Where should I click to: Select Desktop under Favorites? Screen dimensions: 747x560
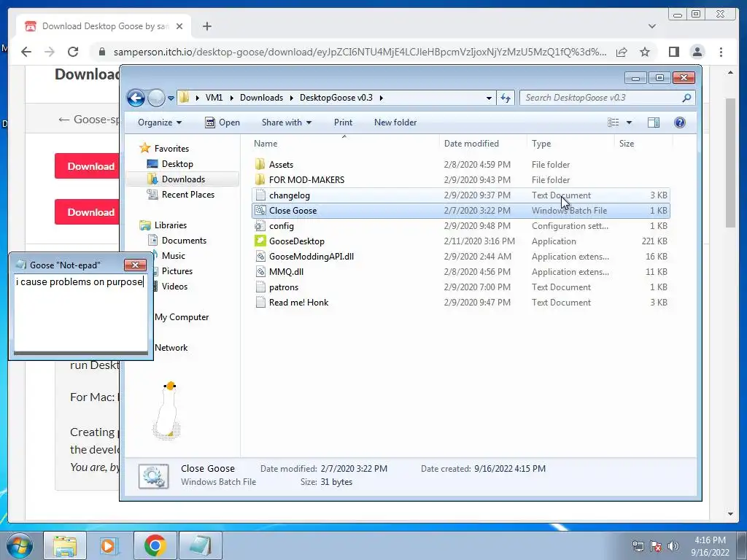click(x=177, y=164)
